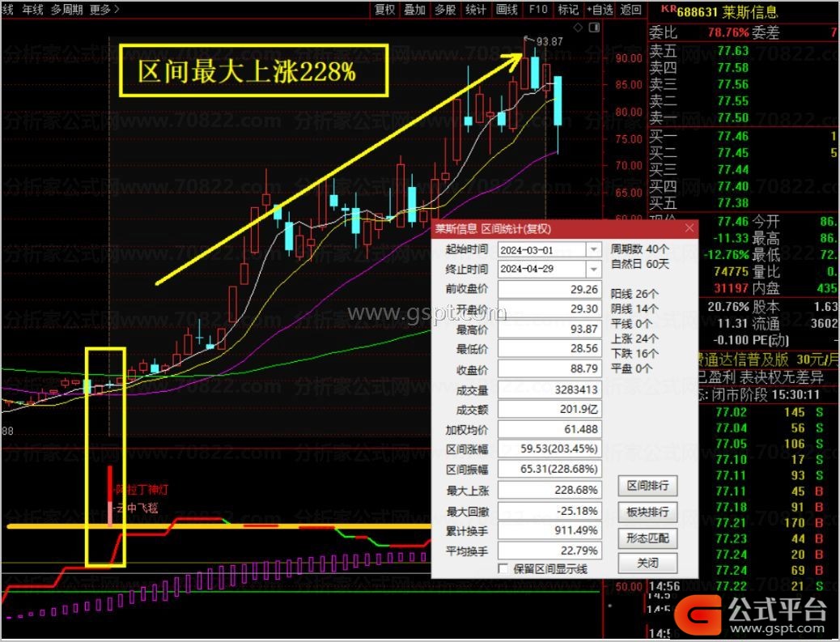
Task: Click the 阿拉丁神灯 indicator label
Action: [142, 490]
